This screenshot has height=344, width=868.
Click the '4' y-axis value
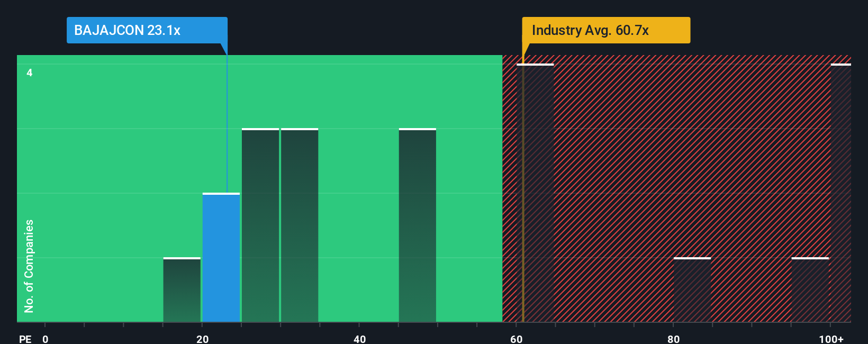[30, 73]
